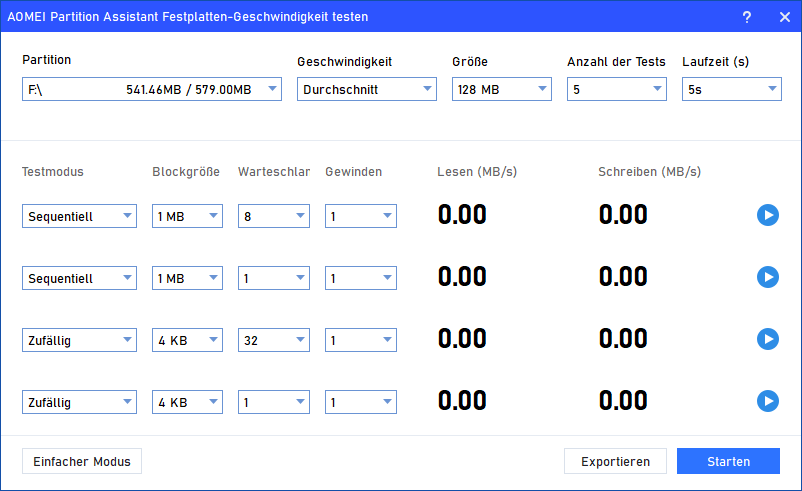Open first row queue depth 8 dropdown
The height and width of the screenshot is (491, 802).
click(274, 216)
